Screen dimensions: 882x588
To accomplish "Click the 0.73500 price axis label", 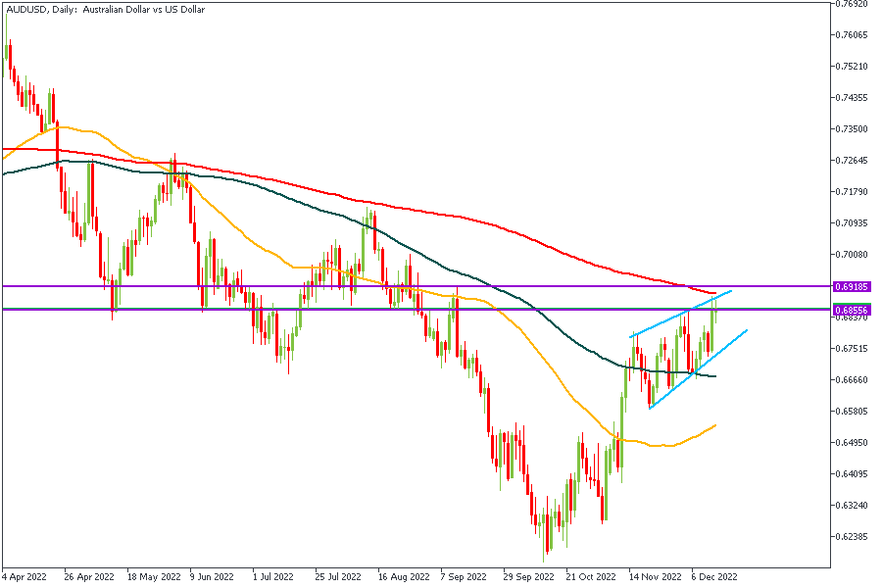I will (x=849, y=129).
